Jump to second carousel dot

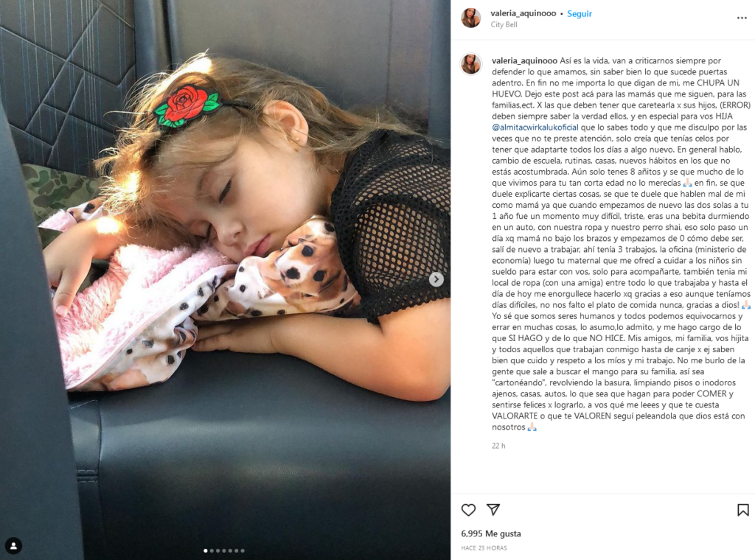[212, 550]
